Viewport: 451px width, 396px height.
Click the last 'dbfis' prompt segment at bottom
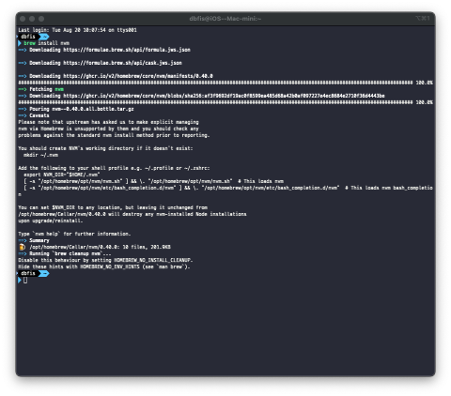pyautogui.click(x=28, y=274)
